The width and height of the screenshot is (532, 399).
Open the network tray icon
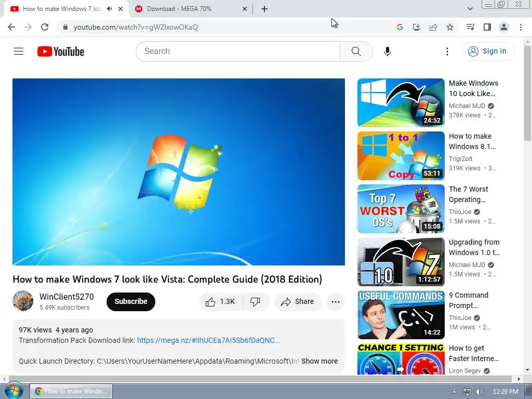(x=467, y=392)
